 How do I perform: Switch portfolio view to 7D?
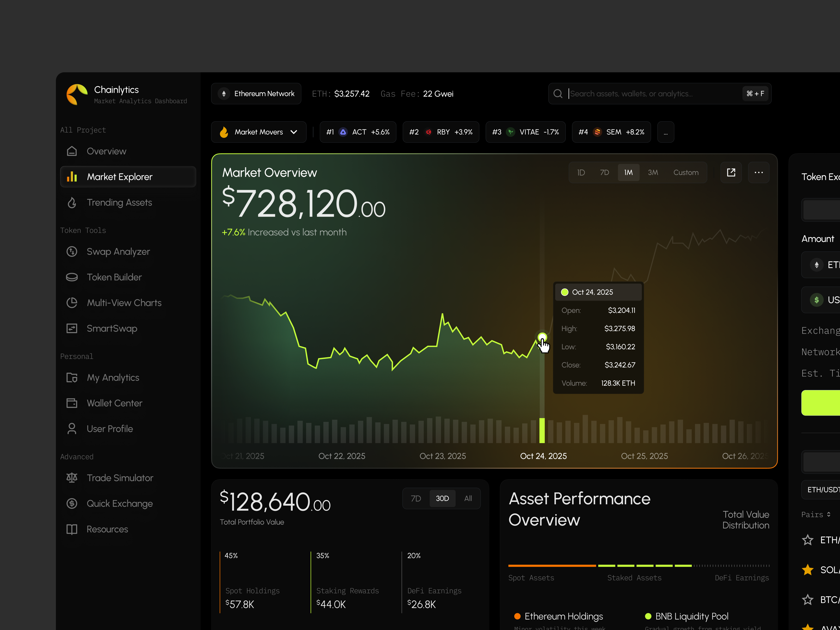(416, 498)
